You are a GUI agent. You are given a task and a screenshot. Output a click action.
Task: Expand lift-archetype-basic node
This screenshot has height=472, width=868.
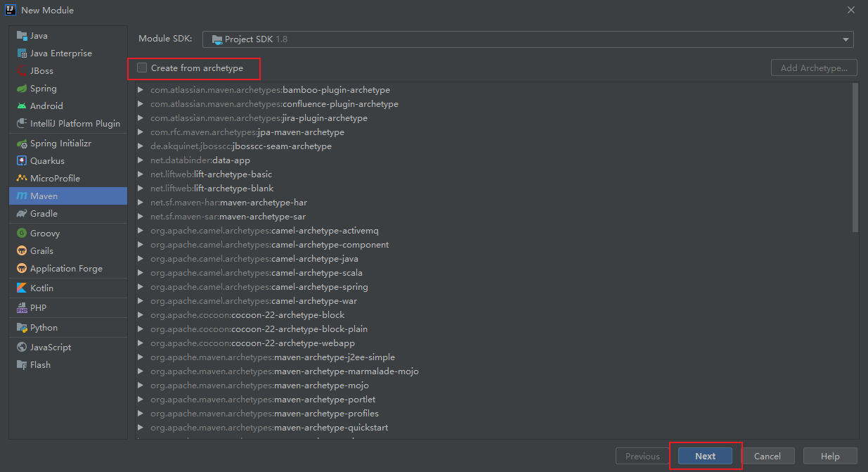[141, 174]
